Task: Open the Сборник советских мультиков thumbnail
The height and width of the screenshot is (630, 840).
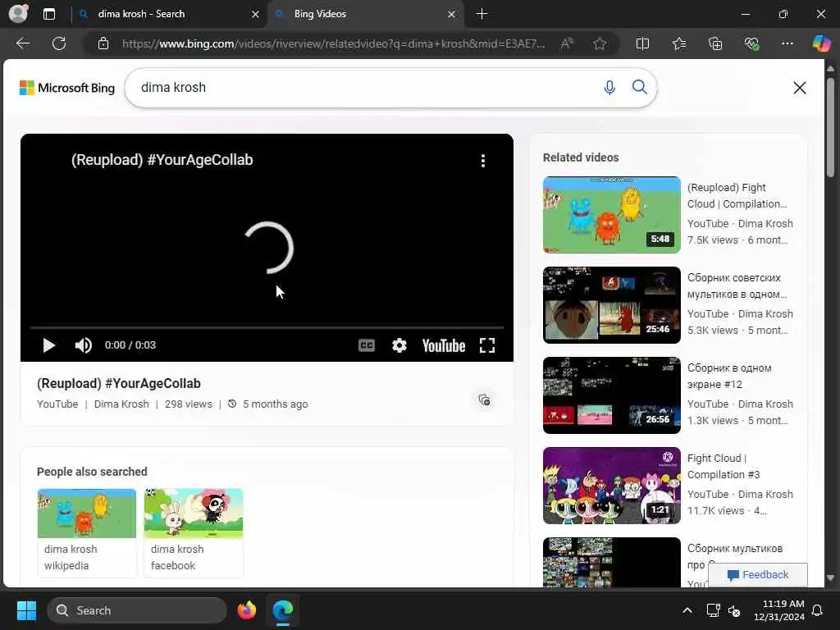Action: pyautogui.click(x=612, y=305)
